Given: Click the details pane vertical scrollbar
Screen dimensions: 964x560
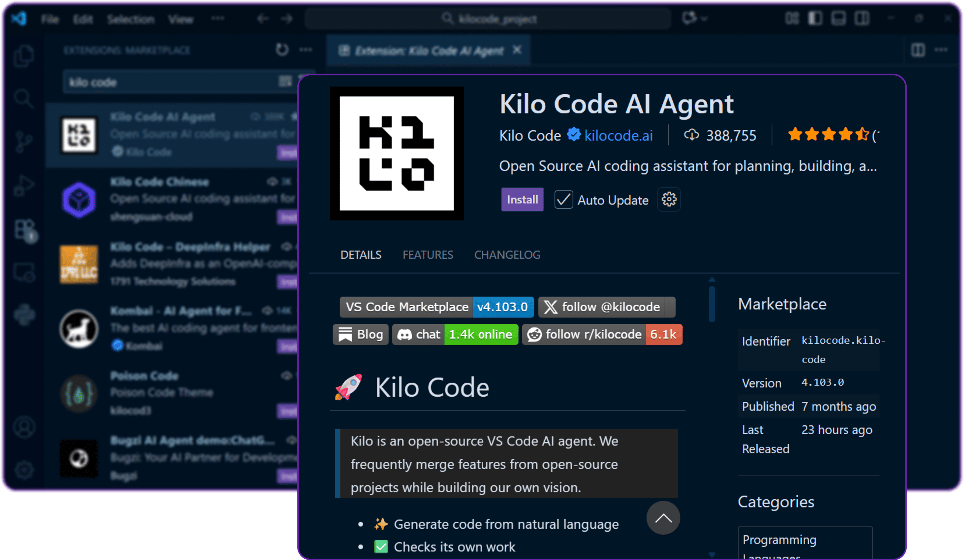Looking at the screenshot, I should pyautogui.click(x=712, y=304).
